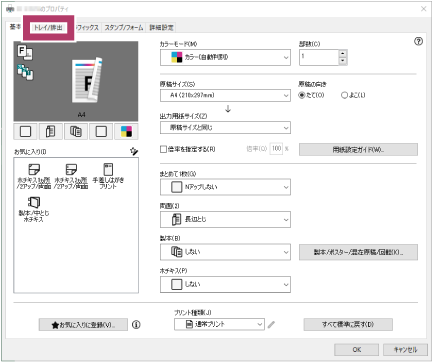
Task: Increase 部数 with the up arrow
Action: click(x=343, y=53)
